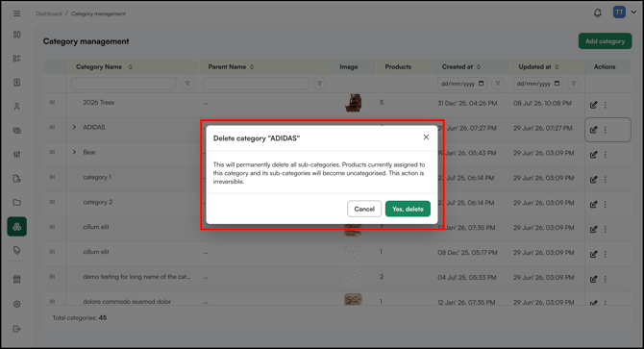Open Category Name filter funnel icon
644x349 pixels.
[187, 84]
